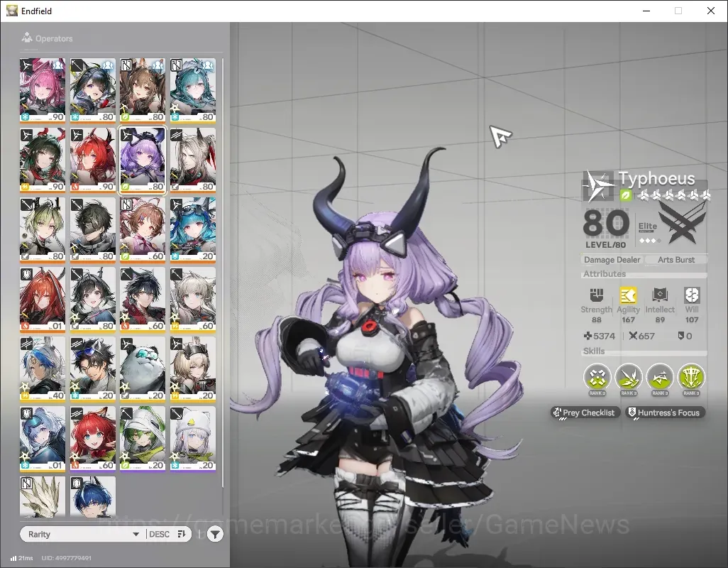Click the Will attribute icon
The height and width of the screenshot is (568, 728).
coord(692,295)
